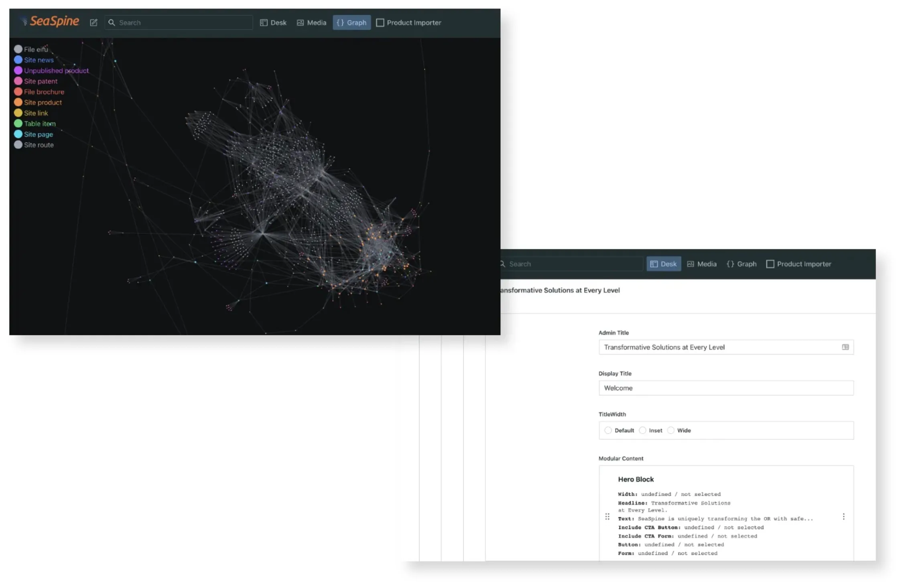
Task: Select the Wide title width radio
Action: [670, 430]
